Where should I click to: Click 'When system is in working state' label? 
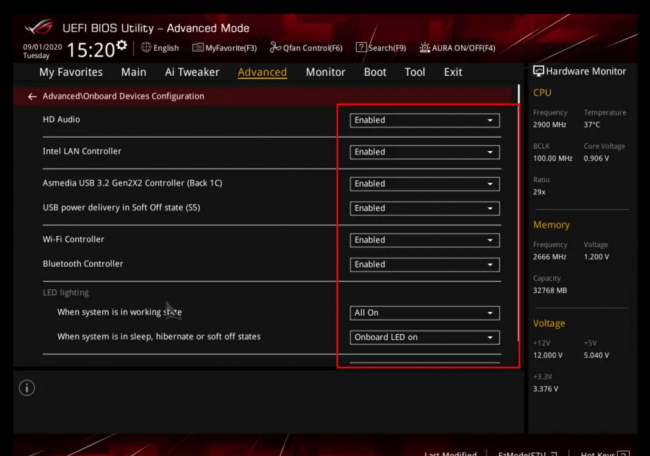(119, 312)
